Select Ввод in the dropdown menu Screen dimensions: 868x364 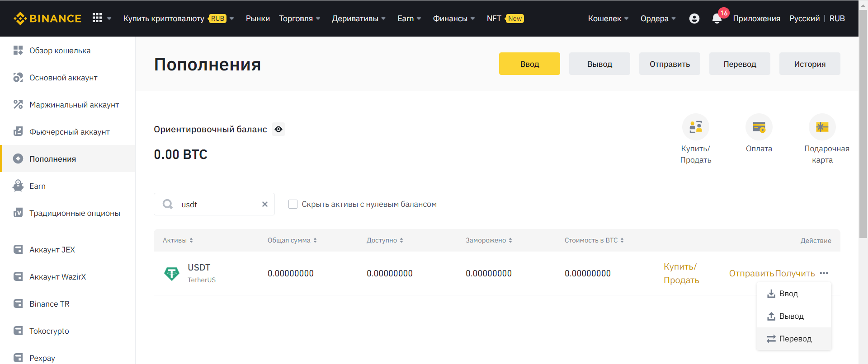[x=794, y=294]
